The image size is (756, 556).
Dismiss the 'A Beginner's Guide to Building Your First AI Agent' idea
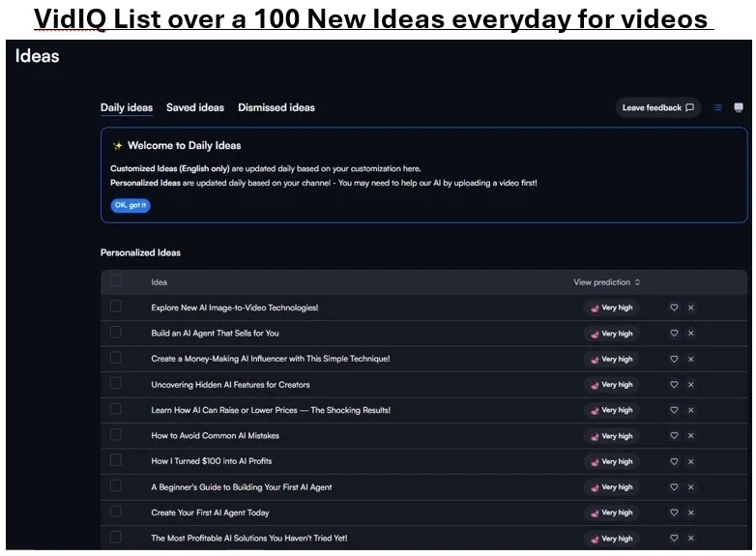click(691, 487)
